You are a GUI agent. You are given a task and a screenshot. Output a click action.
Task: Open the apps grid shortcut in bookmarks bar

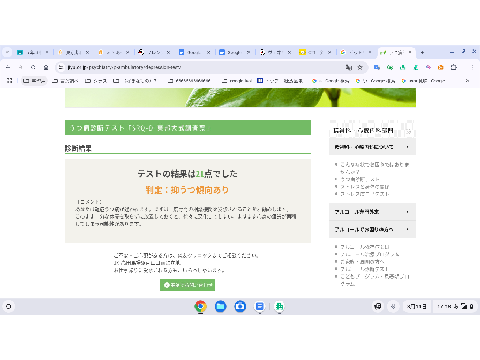(x=9, y=81)
